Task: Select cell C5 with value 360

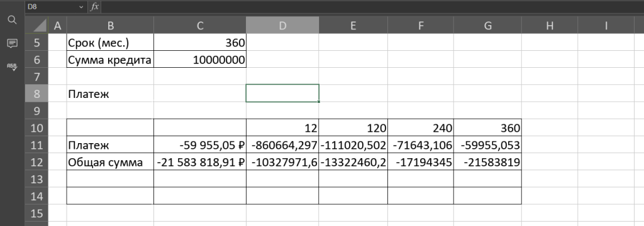Action: click(200, 42)
